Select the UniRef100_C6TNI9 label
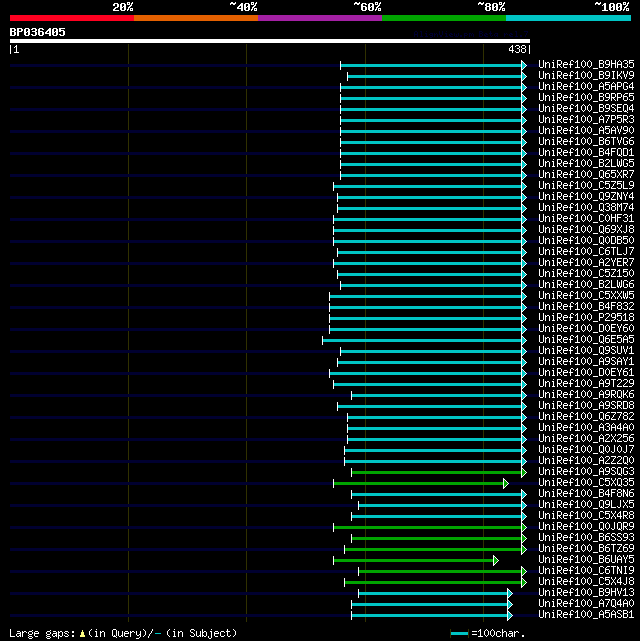Screen dimensions: 640x641 (x=586, y=571)
